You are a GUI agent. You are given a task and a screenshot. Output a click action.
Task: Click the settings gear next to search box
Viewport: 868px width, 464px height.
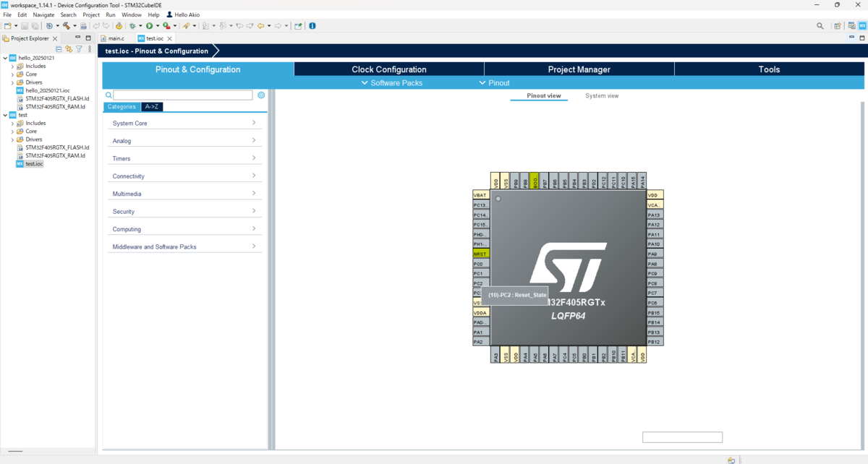(x=261, y=95)
